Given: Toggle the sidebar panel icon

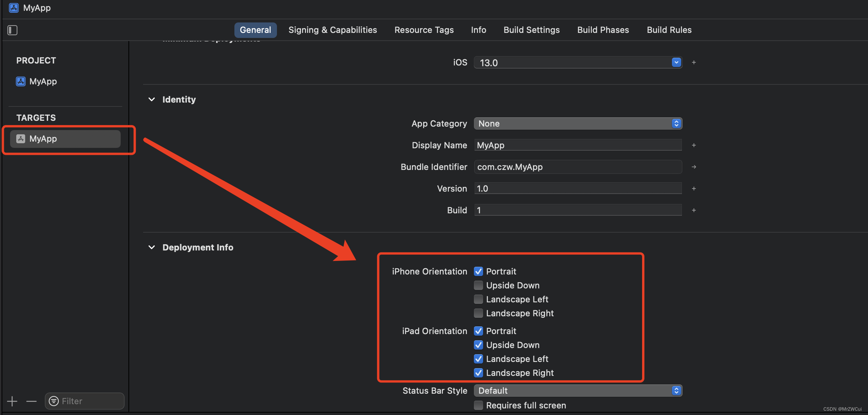Looking at the screenshot, I should pyautogui.click(x=12, y=30).
